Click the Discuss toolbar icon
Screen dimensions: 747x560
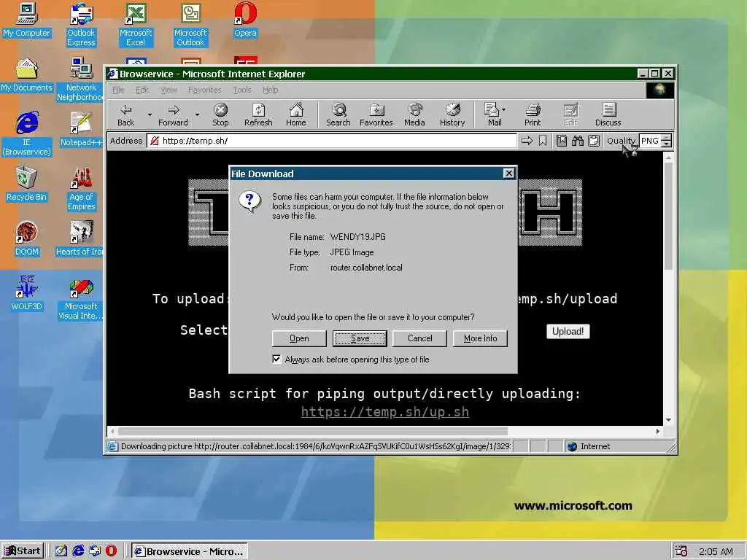[x=608, y=114]
